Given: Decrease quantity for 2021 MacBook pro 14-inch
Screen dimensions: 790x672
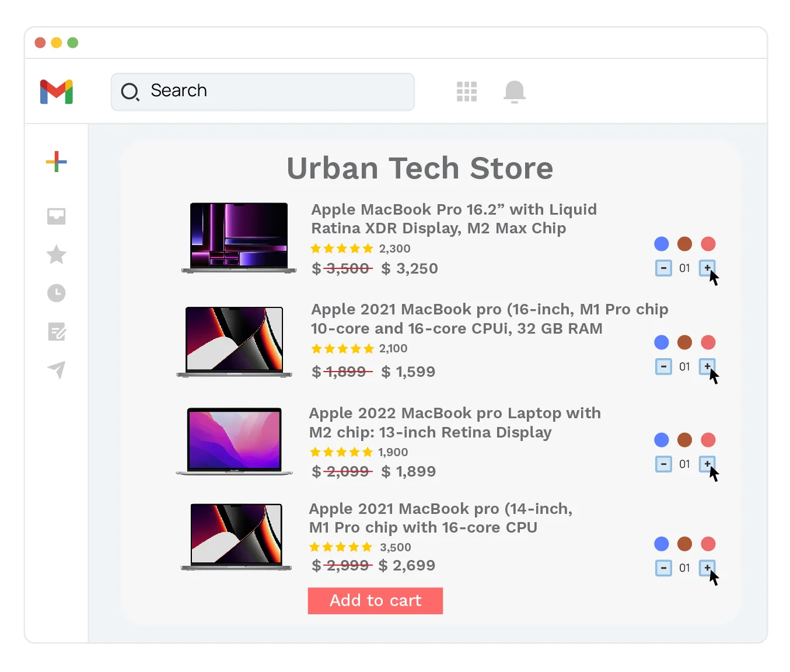Looking at the screenshot, I should pos(663,568).
